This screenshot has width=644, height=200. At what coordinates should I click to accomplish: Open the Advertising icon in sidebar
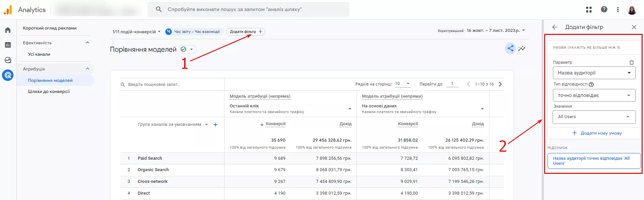click(8, 75)
